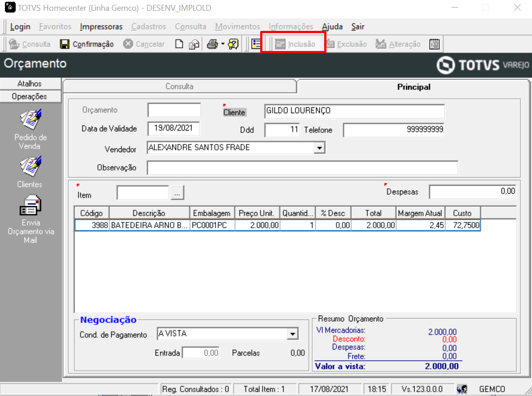Click the code cell 3988
The image size is (532, 396).
click(92, 225)
